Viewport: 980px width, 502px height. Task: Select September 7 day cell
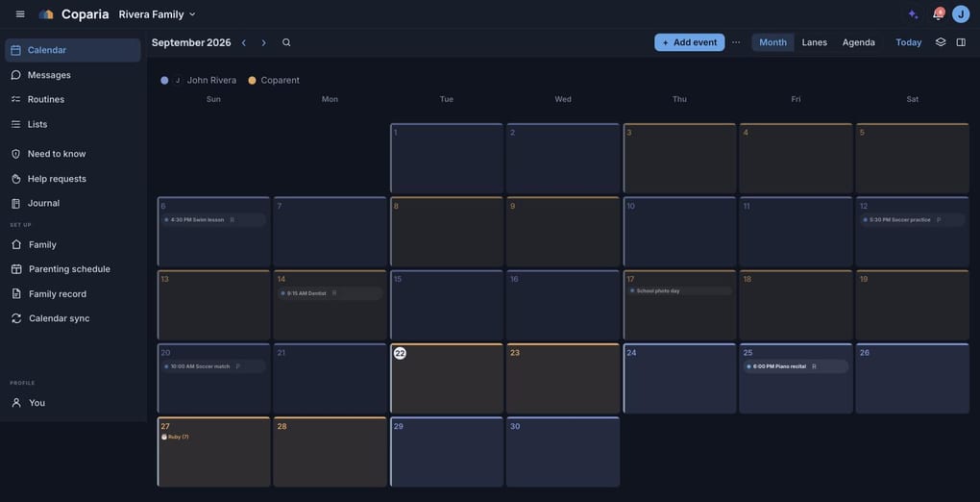click(x=330, y=232)
